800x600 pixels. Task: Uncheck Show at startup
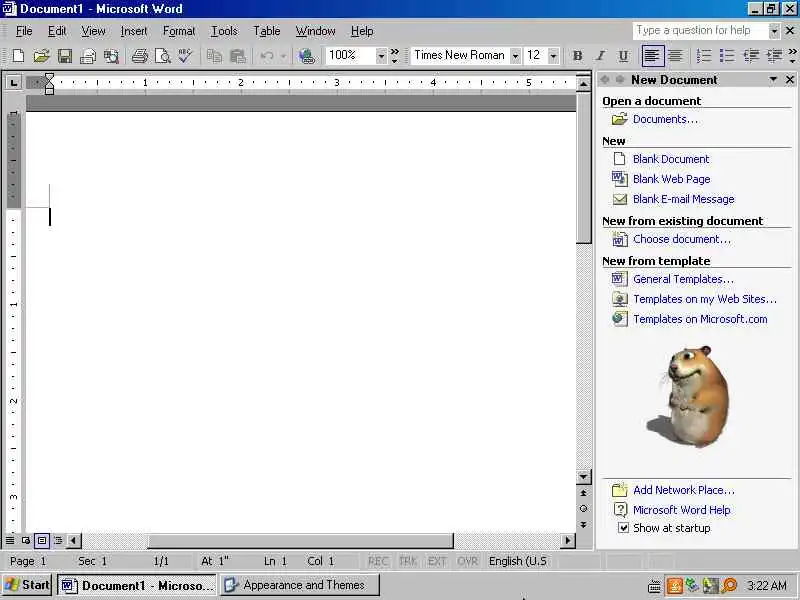click(623, 528)
